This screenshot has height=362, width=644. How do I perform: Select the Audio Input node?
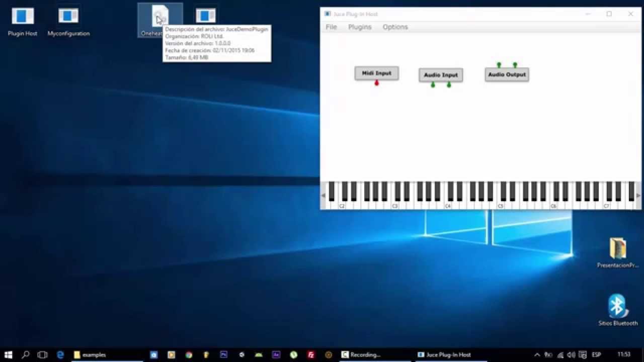click(x=441, y=75)
